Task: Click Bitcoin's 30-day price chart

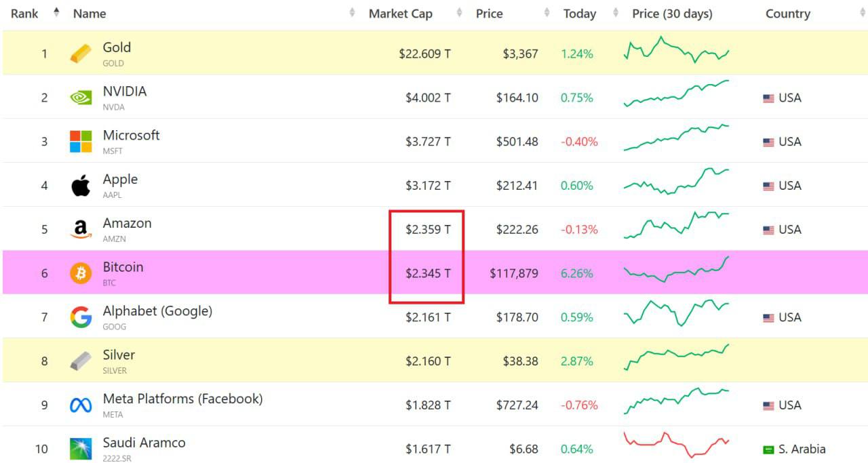Action: pos(676,270)
